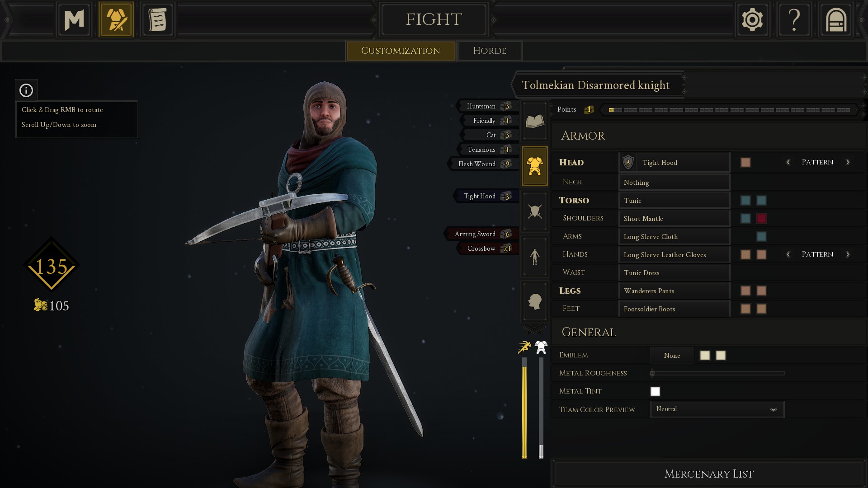
Task: Select the armory knight icon
Action: tap(116, 20)
